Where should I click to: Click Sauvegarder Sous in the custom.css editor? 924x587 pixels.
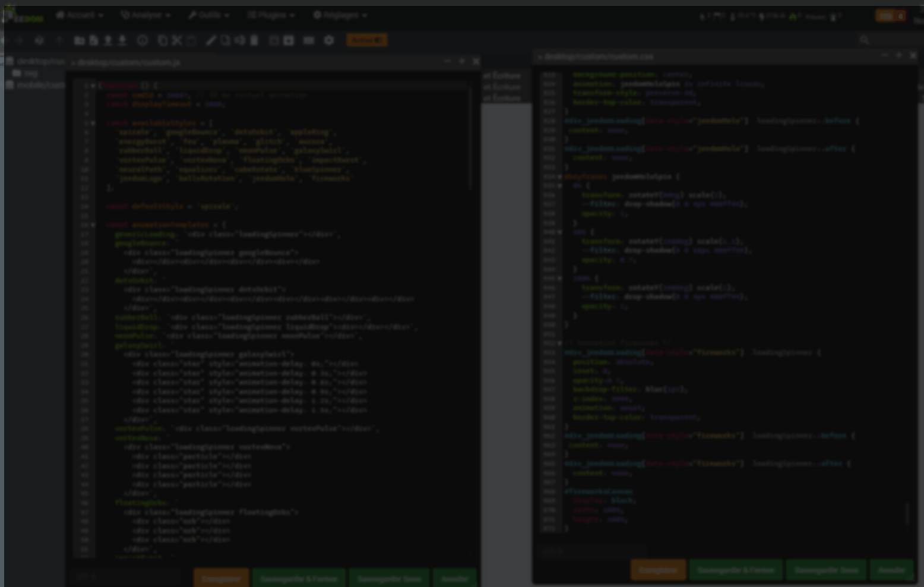pyautogui.click(x=826, y=570)
